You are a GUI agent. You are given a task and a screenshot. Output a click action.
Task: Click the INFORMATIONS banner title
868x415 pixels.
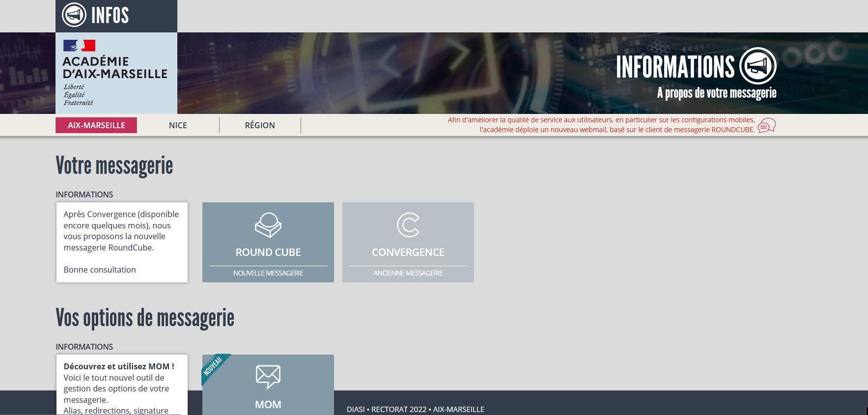click(x=675, y=67)
